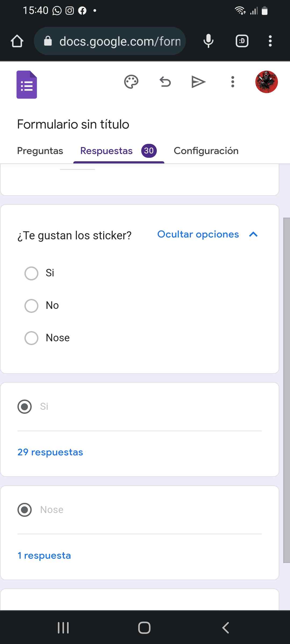Image resolution: width=290 pixels, height=644 pixels.
Task: Click the page's vertical scrollbar
Action: point(287,389)
